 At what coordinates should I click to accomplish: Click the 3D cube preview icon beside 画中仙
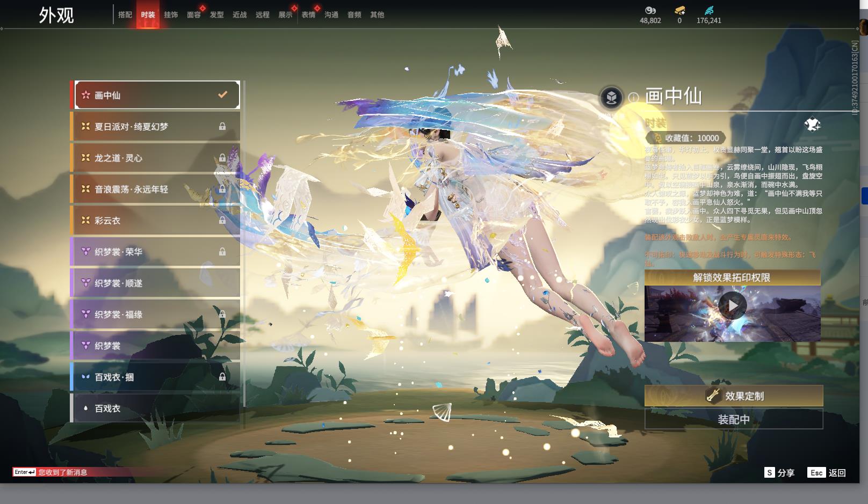pyautogui.click(x=611, y=98)
